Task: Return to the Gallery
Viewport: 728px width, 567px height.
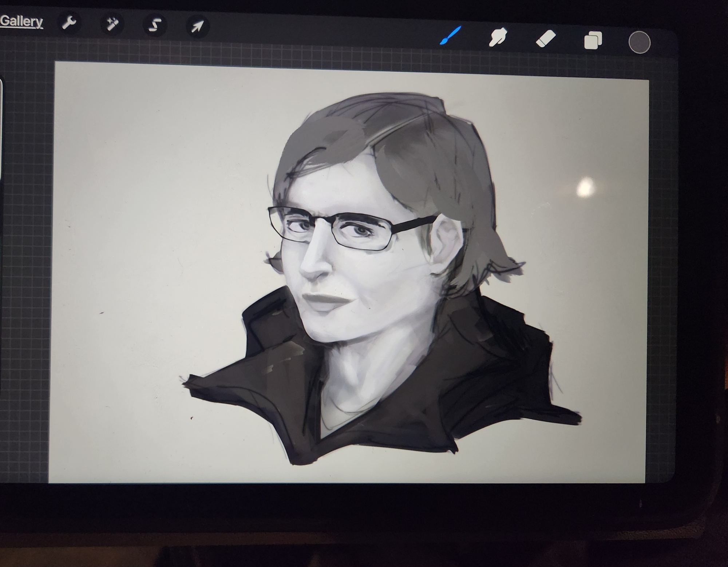Action: pyautogui.click(x=21, y=22)
